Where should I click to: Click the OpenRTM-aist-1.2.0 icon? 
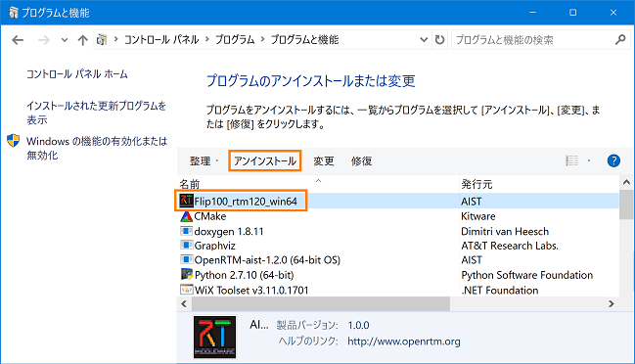pos(186,259)
